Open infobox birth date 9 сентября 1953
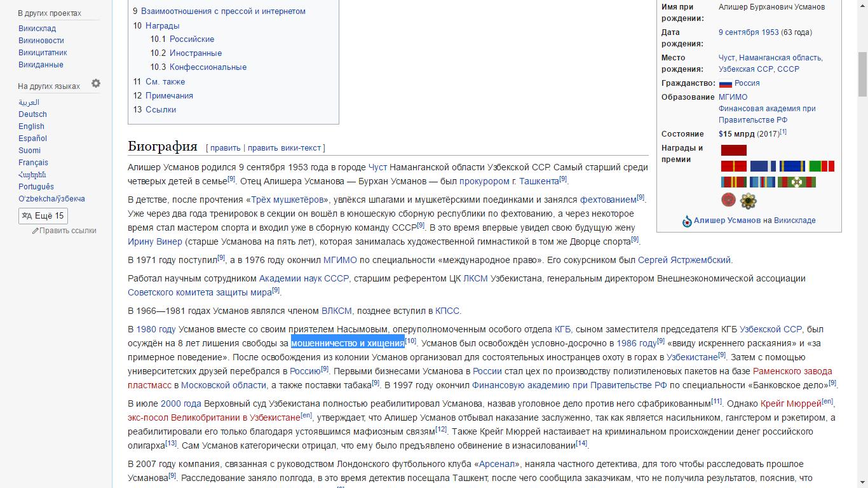868x488 pixels. coord(749,32)
